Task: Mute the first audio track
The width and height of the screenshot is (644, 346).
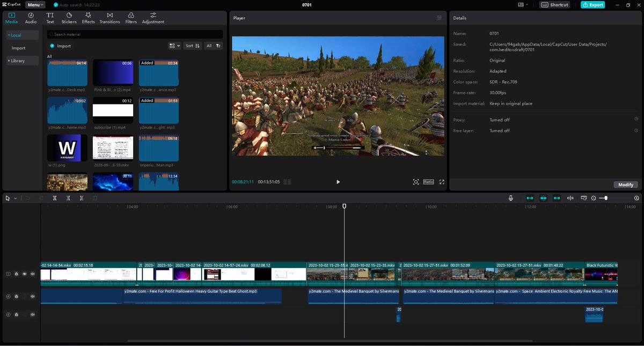Action: pyautogui.click(x=33, y=296)
